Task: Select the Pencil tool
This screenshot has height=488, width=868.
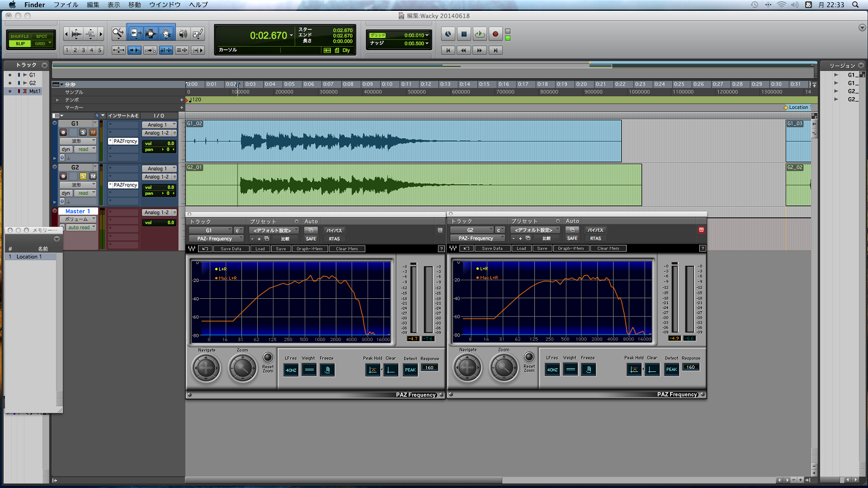Action: point(198,34)
